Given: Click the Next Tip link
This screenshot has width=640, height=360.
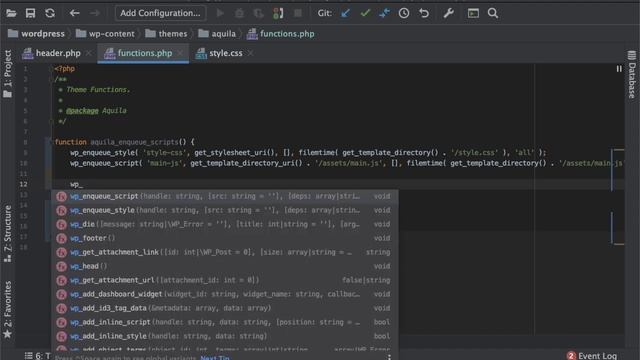Looking at the screenshot, I should click(x=215, y=358).
